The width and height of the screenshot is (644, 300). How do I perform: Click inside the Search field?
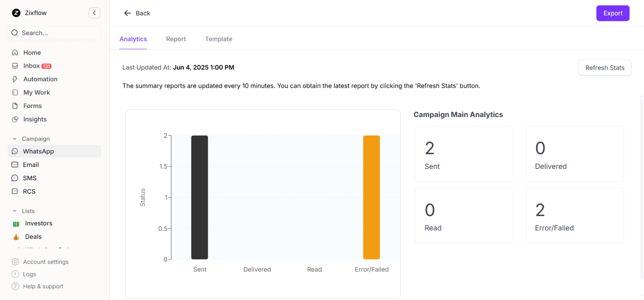point(53,32)
